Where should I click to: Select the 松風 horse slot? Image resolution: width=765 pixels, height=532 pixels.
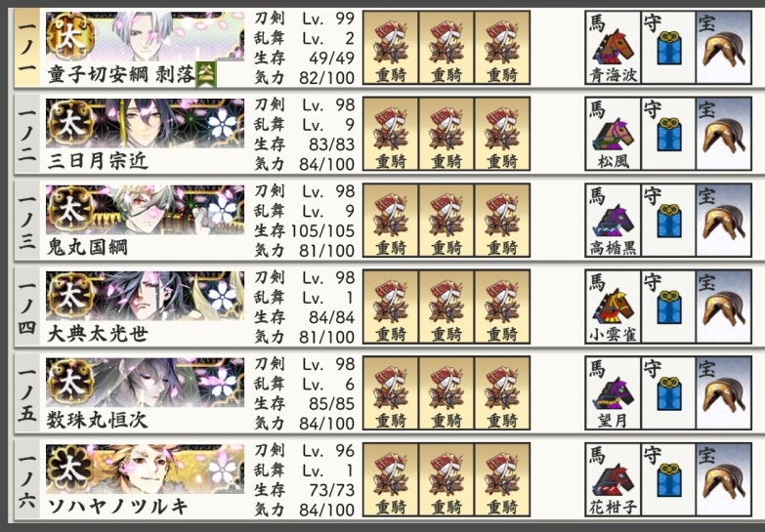[613, 134]
